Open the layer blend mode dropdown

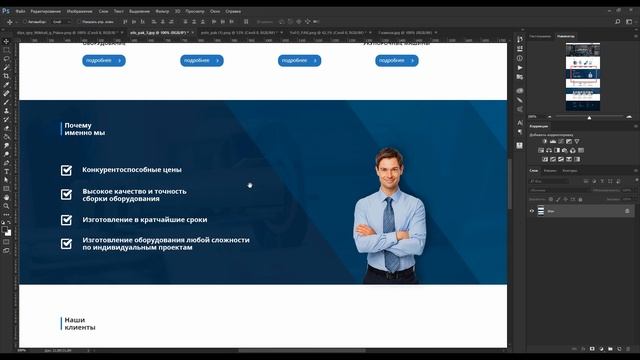click(559, 190)
